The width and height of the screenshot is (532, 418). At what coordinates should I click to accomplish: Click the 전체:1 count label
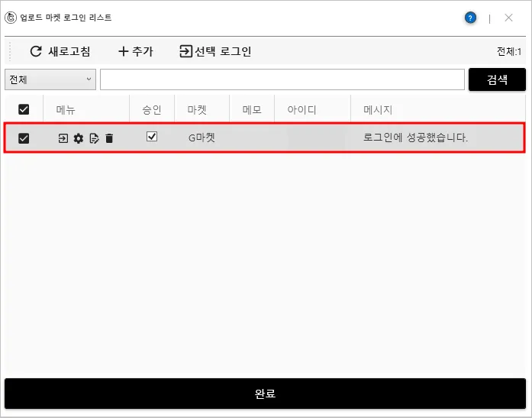point(509,52)
